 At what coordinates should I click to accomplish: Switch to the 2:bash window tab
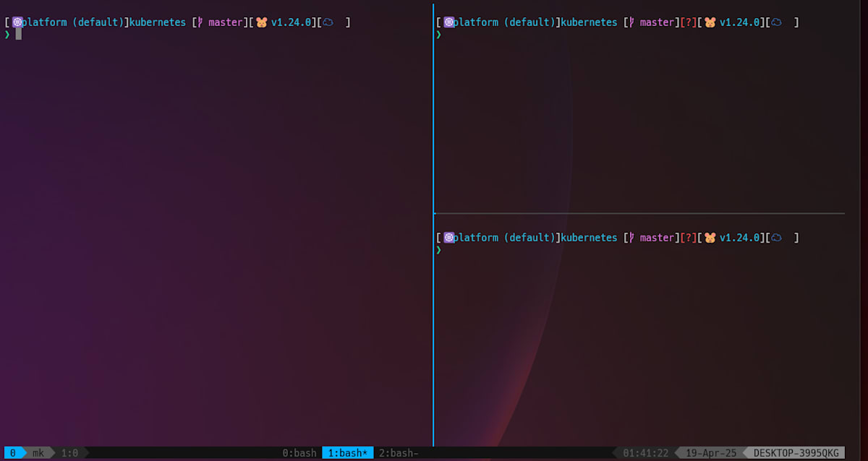coord(399,453)
